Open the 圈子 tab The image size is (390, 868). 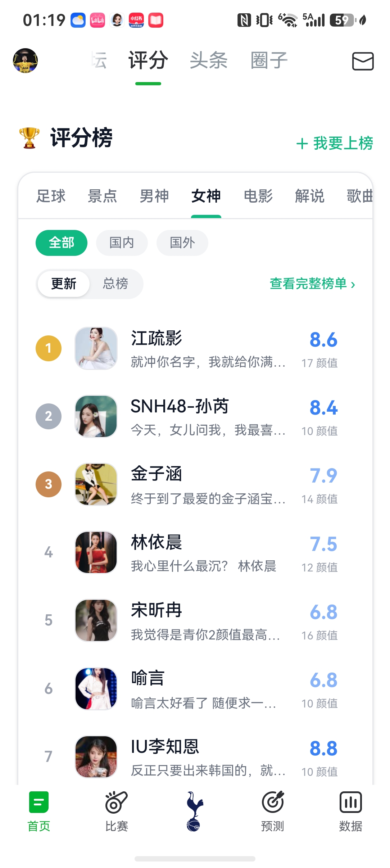click(x=269, y=60)
